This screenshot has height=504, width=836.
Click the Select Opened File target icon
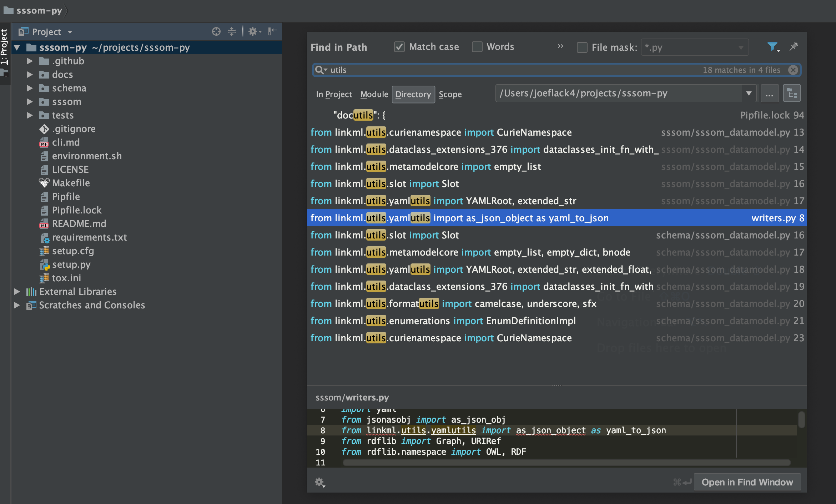point(216,31)
